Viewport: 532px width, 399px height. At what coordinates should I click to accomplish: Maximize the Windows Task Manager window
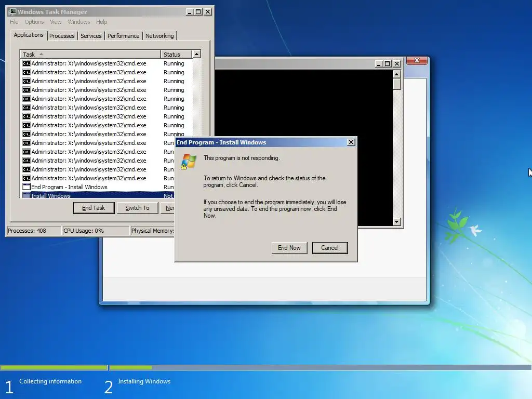click(x=198, y=12)
